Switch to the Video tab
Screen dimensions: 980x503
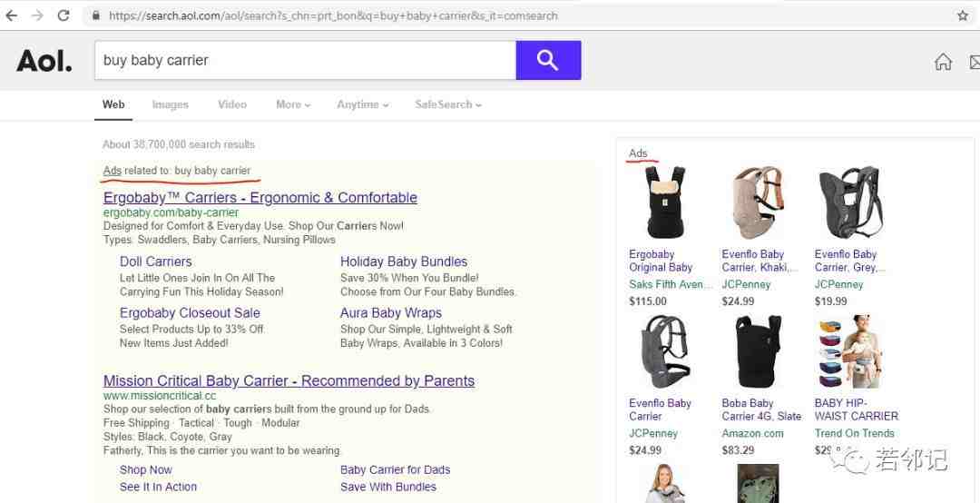pos(232,104)
